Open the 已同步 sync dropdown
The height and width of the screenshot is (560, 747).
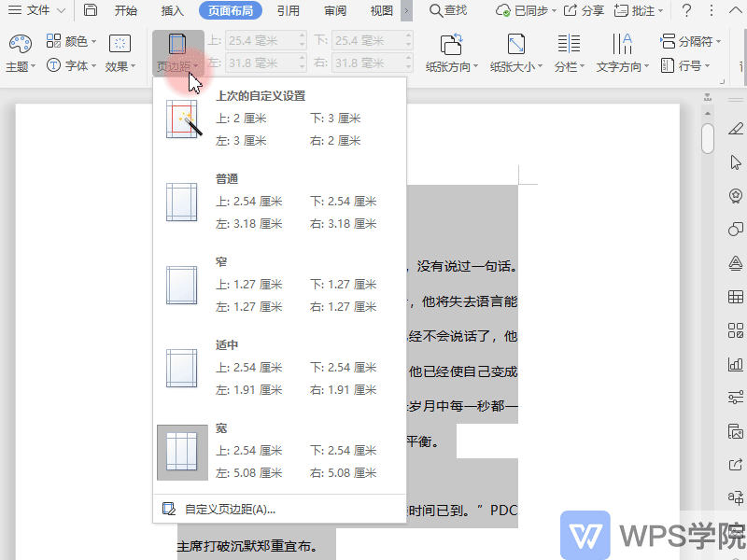[526, 10]
